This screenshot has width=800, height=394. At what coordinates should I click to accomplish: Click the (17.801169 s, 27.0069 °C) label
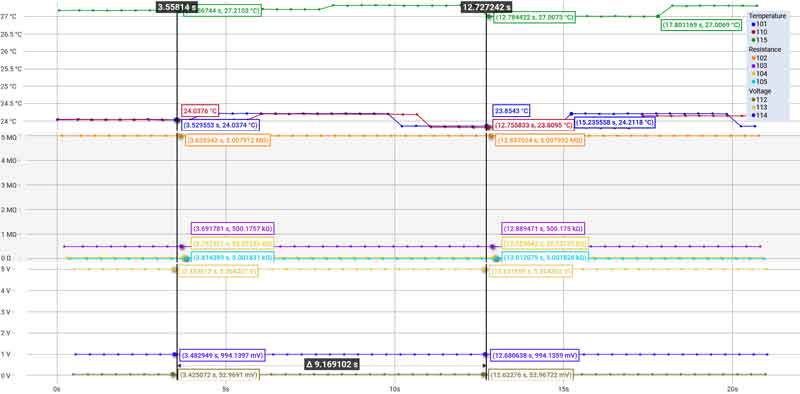(701, 24)
